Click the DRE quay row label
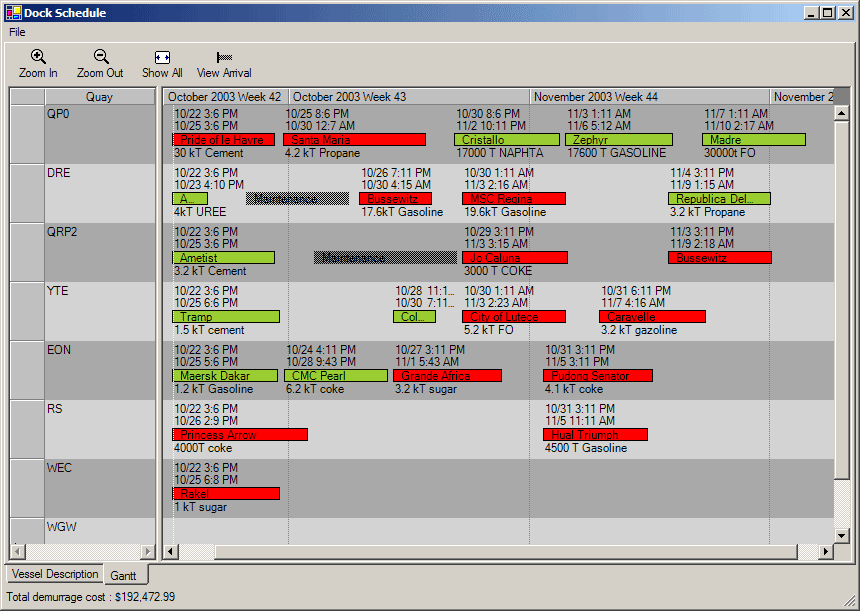Screen dimensions: 860x611 pos(59,173)
